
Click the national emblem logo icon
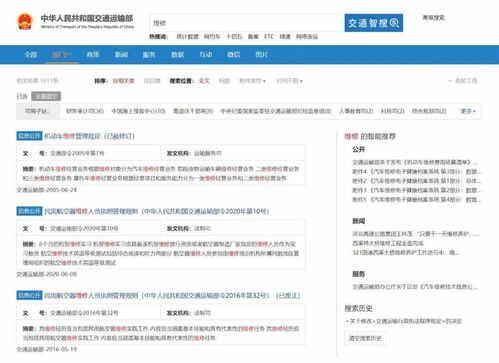tap(25, 21)
